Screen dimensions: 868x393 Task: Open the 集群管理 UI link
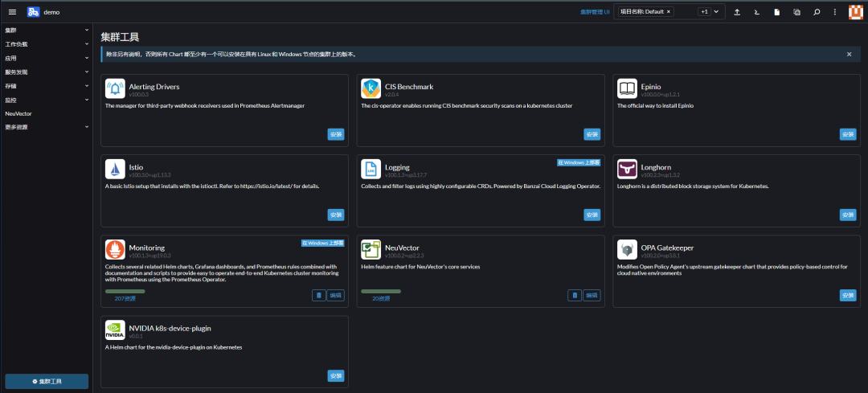[x=595, y=11]
